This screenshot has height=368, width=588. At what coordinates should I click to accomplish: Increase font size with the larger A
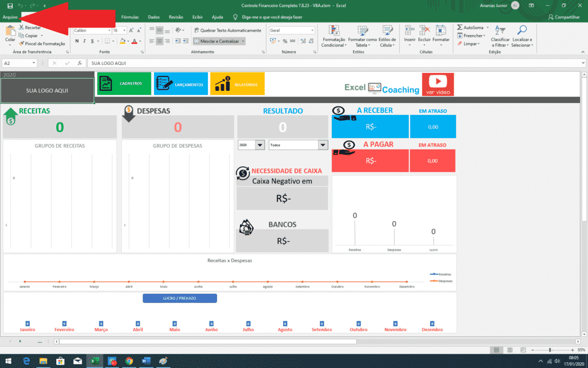point(131,30)
